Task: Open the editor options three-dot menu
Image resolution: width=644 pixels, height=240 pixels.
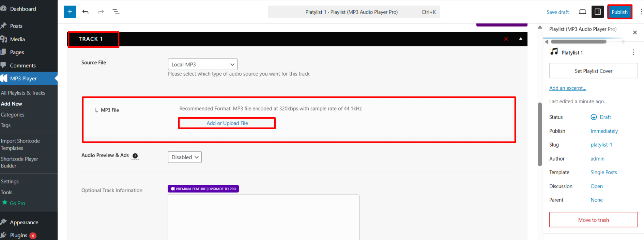Action: click(x=641, y=12)
